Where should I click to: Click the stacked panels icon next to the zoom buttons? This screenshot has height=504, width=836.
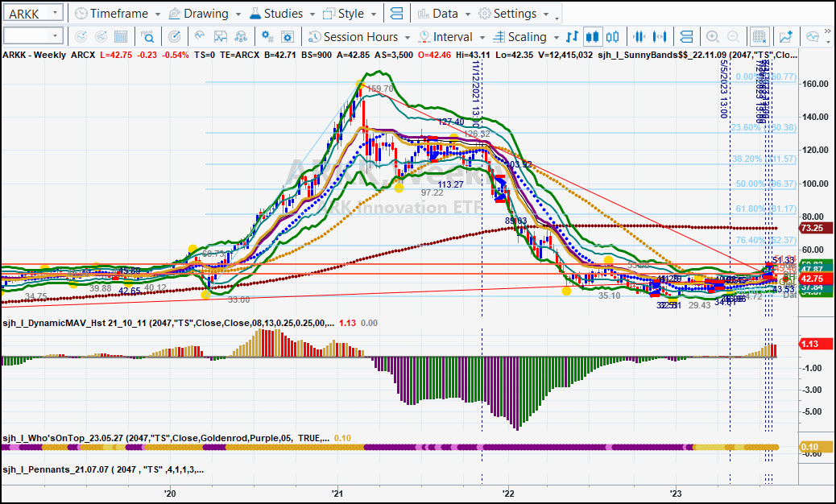pos(687,37)
